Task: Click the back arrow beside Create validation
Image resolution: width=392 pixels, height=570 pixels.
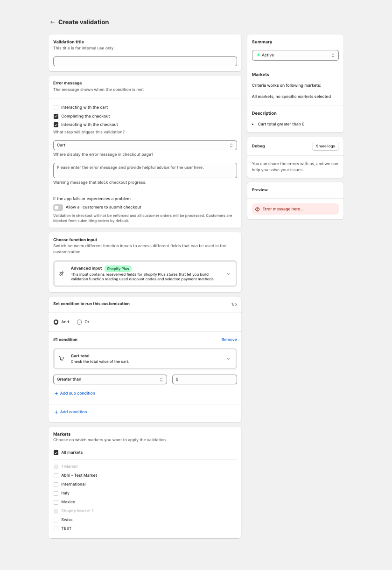Action: (52, 22)
